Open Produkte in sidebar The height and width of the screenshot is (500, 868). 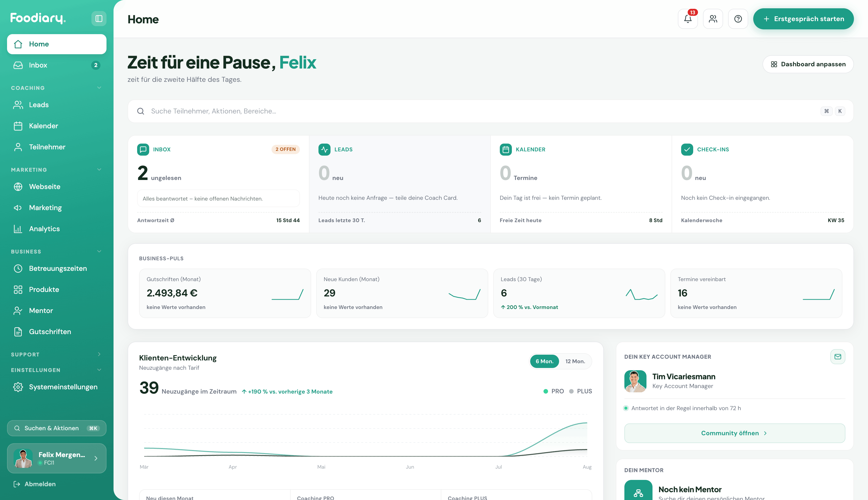[57, 289]
